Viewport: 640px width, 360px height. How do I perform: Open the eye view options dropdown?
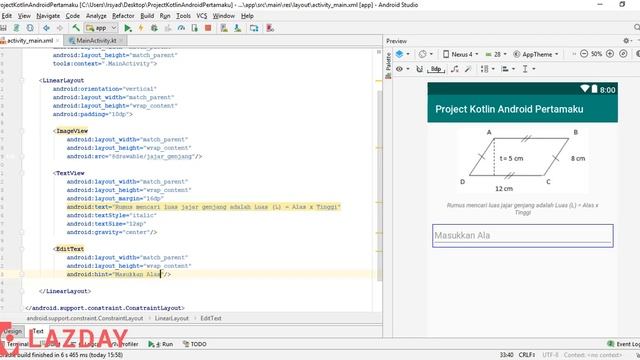click(402, 69)
